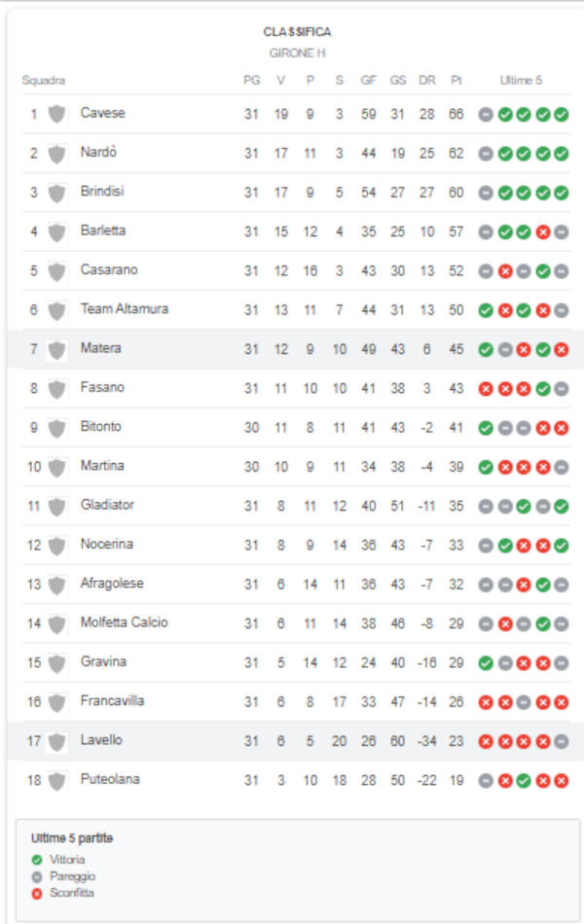Click the Puteolana team shield icon
The height and width of the screenshot is (924, 584).
pyautogui.click(x=56, y=781)
